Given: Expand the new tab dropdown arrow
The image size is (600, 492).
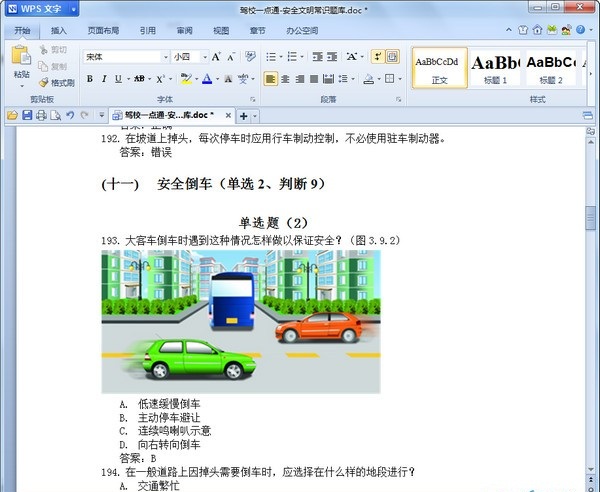Looking at the screenshot, I should point(255,116).
